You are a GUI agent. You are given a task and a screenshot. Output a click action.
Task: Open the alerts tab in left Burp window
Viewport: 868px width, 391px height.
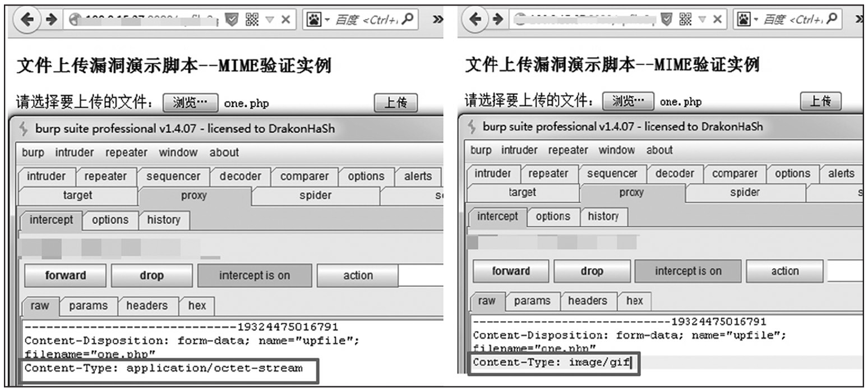[x=418, y=176]
